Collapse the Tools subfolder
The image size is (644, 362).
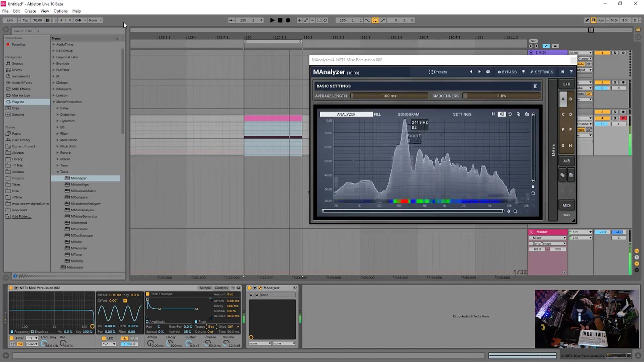coord(58,172)
